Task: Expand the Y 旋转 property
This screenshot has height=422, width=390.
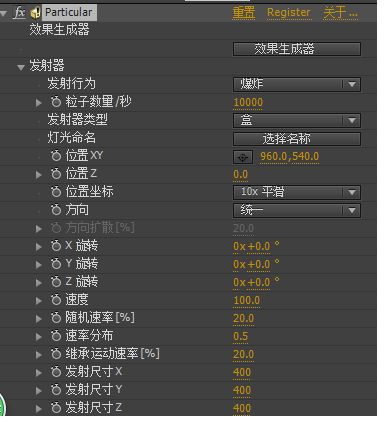Action: click(x=39, y=265)
